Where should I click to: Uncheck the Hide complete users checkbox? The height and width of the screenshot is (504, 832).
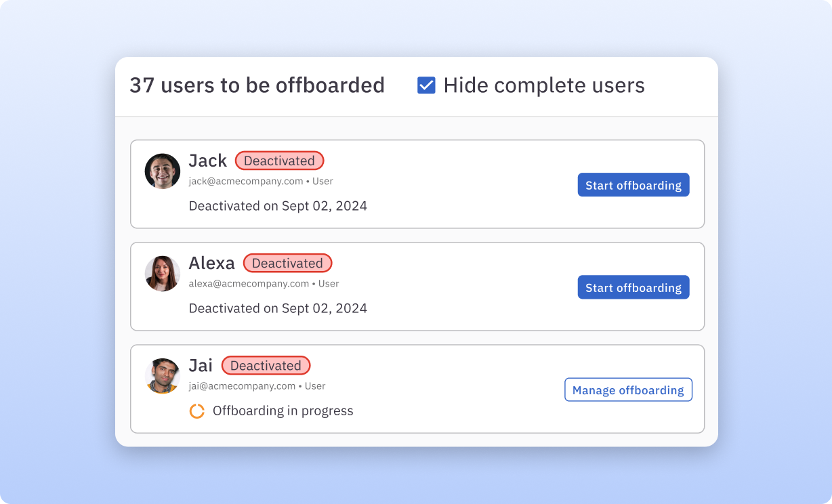(426, 85)
